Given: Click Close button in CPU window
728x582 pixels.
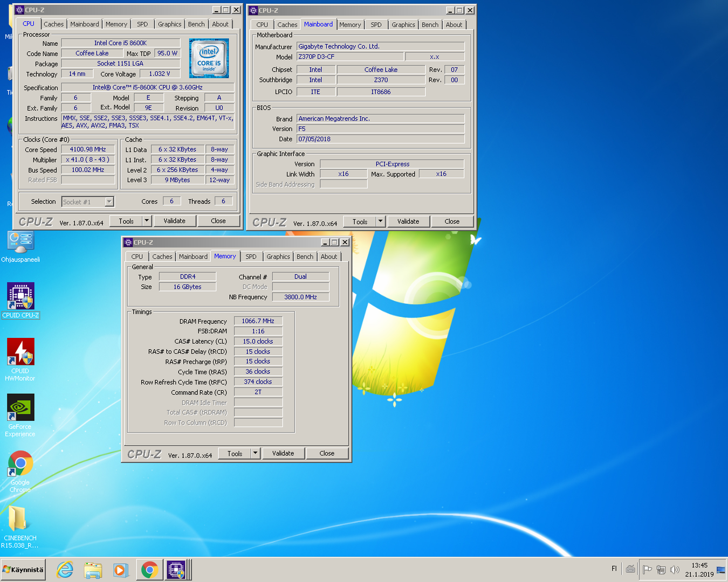Looking at the screenshot, I should pyautogui.click(x=218, y=221).
